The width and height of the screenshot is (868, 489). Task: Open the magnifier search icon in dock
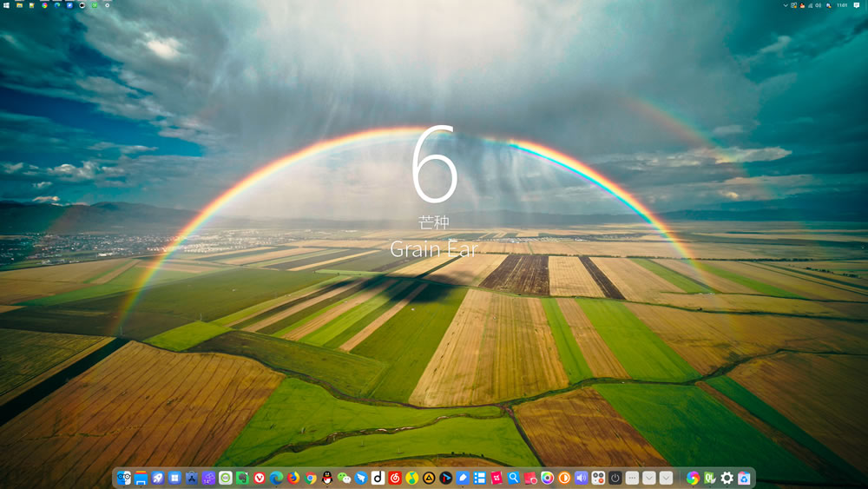pos(514,478)
